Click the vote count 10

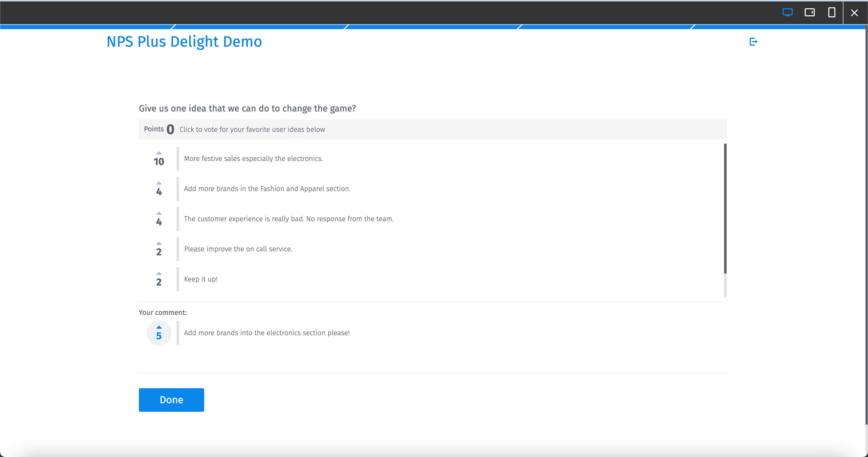[x=159, y=162]
